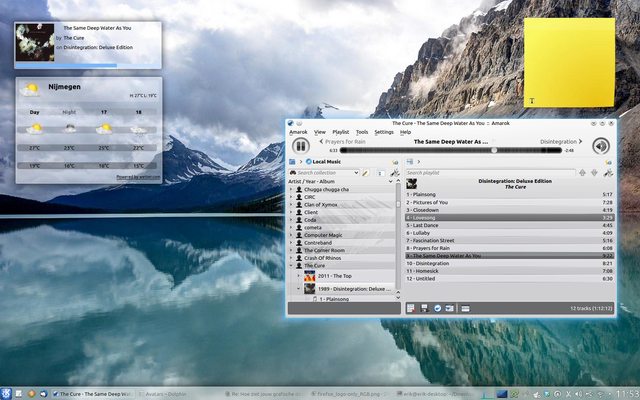Click the Powered by link in weather widget
The image size is (640, 400).
pos(138,177)
